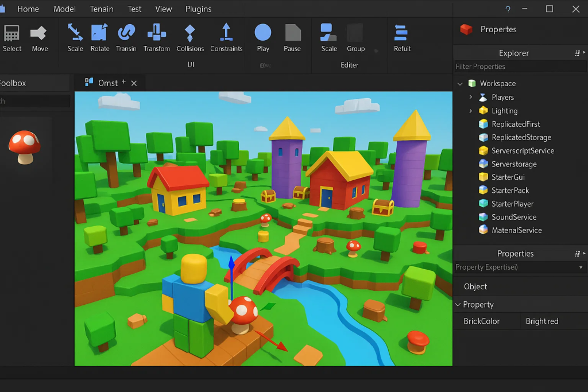This screenshot has height=392, width=588.
Task: Click the Players icon in Explorer
Action: [483, 98]
